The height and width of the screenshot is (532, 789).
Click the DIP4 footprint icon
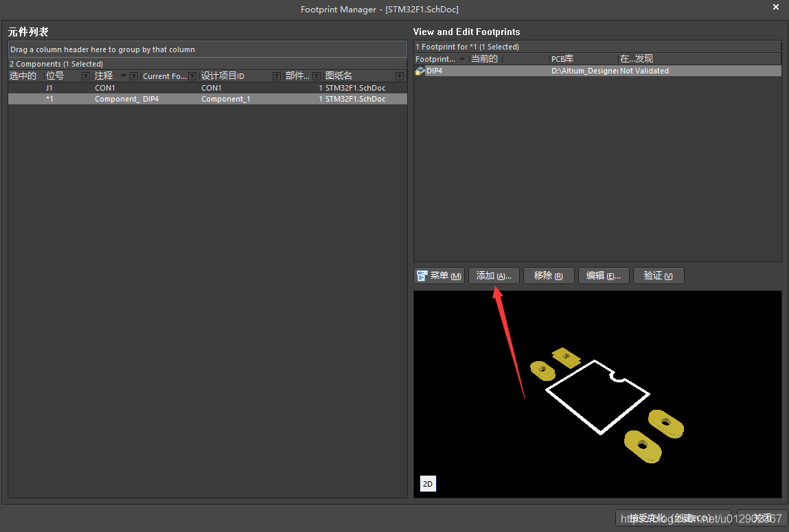[x=420, y=71]
